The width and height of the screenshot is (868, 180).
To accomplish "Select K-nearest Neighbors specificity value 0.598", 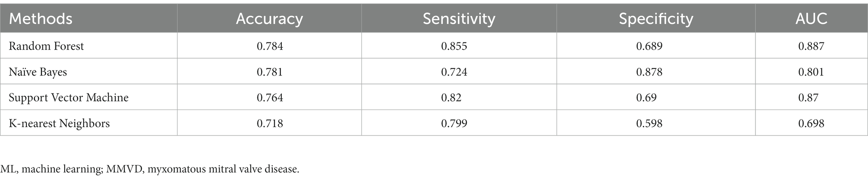I will [649, 123].
